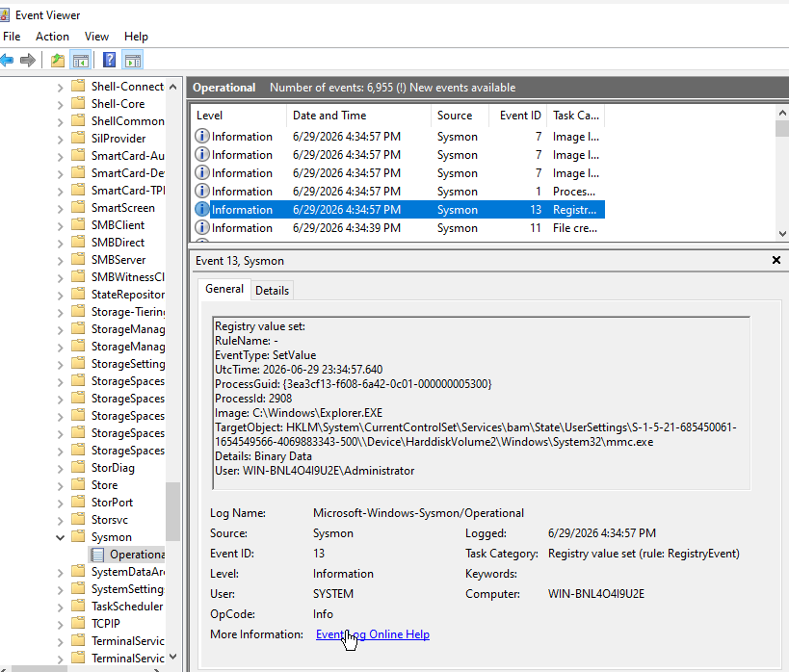Select the SystemSettings tree item
This screenshot has height=672, width=789.
128,588
